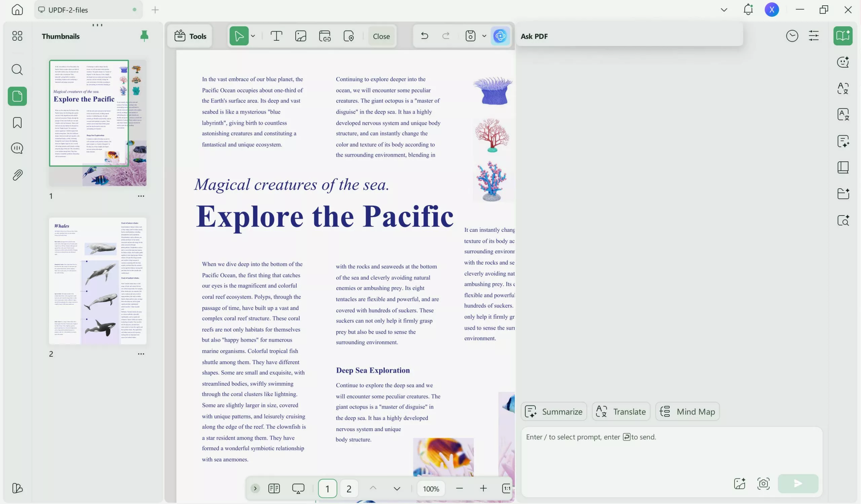Insert a link with the Link tool
The height and width of the screenshot is (504, 861).
pyautogui.click(x=324, y=36)
